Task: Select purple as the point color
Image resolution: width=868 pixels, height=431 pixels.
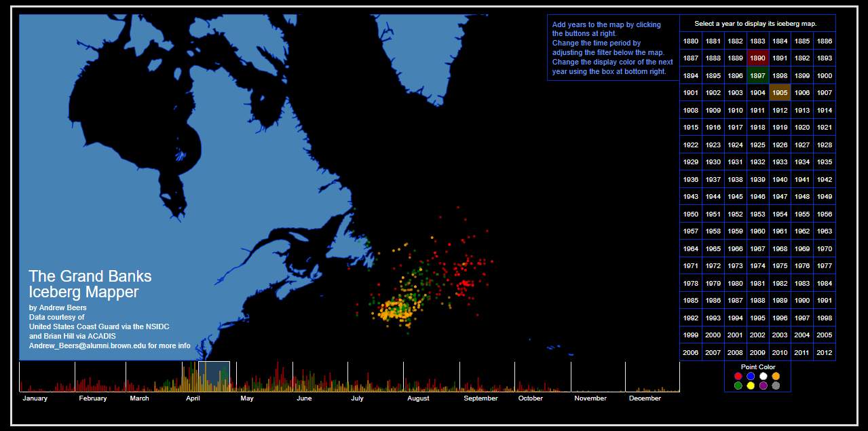Action: 763,385
